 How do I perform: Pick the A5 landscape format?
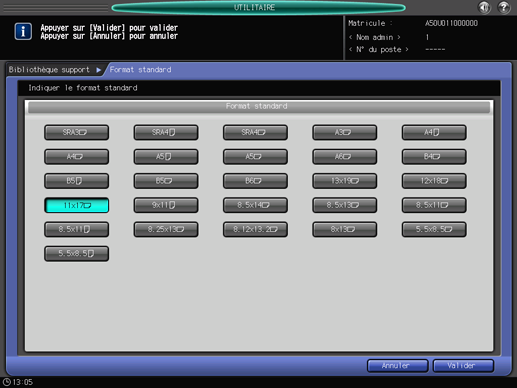coord(255,157)
